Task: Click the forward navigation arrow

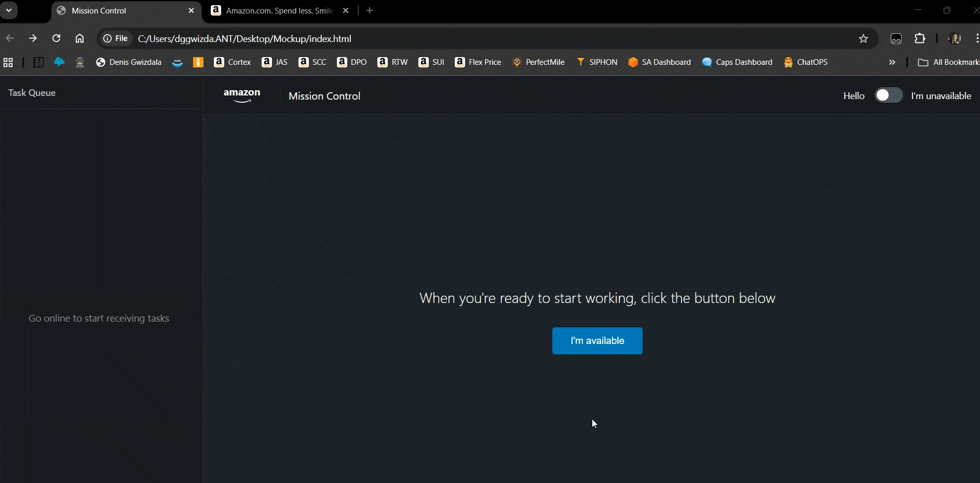Action: coord(33,38)
